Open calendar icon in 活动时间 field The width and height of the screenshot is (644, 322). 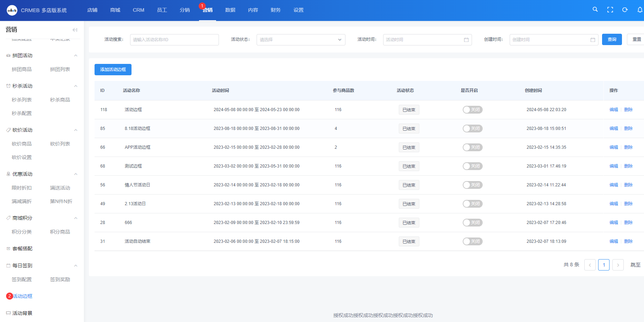466,40
